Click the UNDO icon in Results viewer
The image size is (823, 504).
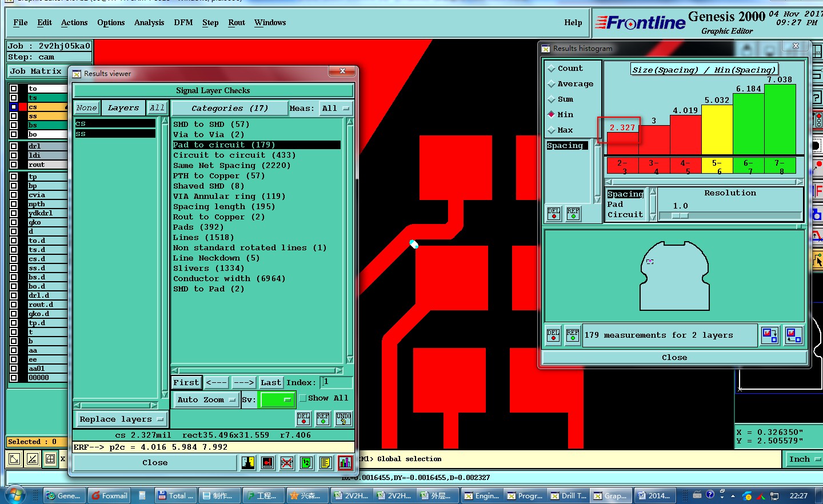point(343,419)
